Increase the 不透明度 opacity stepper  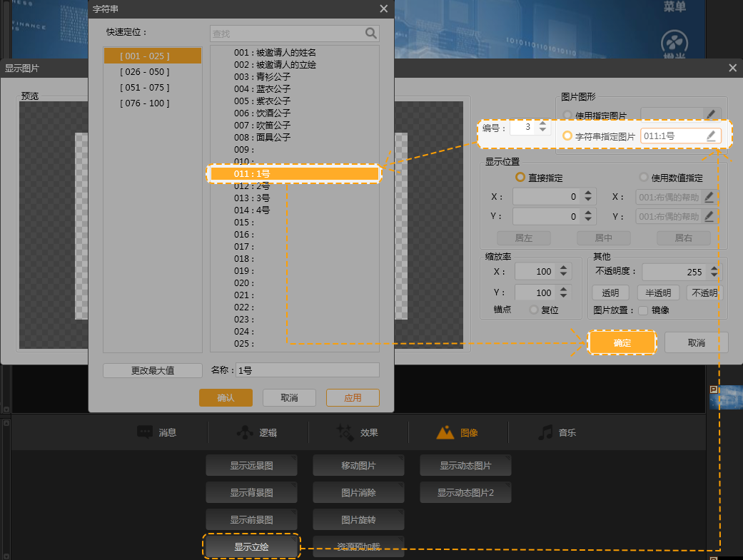(715, 268)
